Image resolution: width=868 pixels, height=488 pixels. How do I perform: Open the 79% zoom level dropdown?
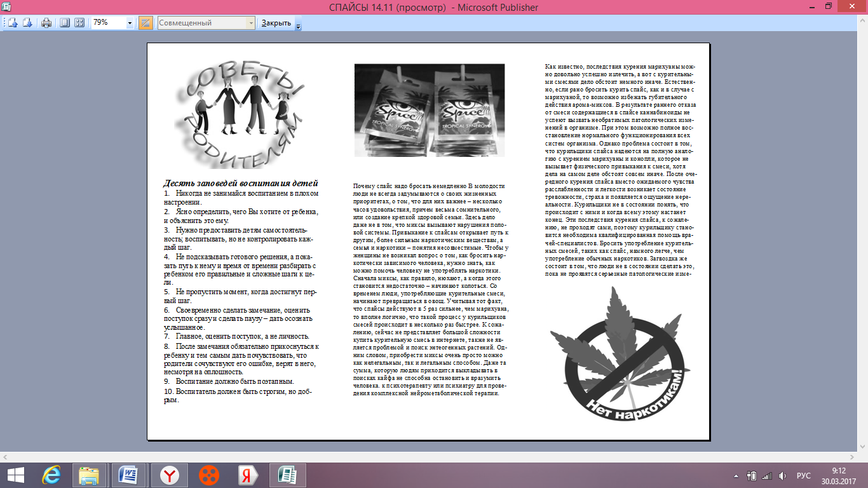[x=130, y=23]
